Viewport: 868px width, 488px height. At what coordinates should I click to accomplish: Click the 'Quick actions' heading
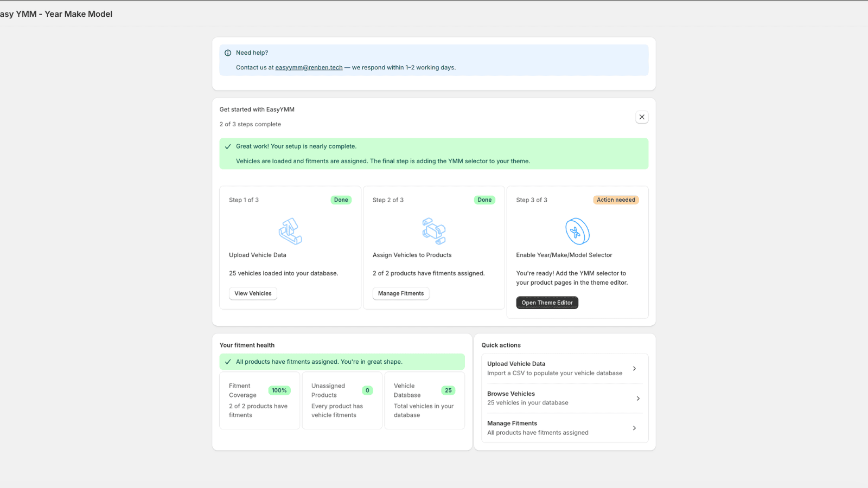[501, 345]
